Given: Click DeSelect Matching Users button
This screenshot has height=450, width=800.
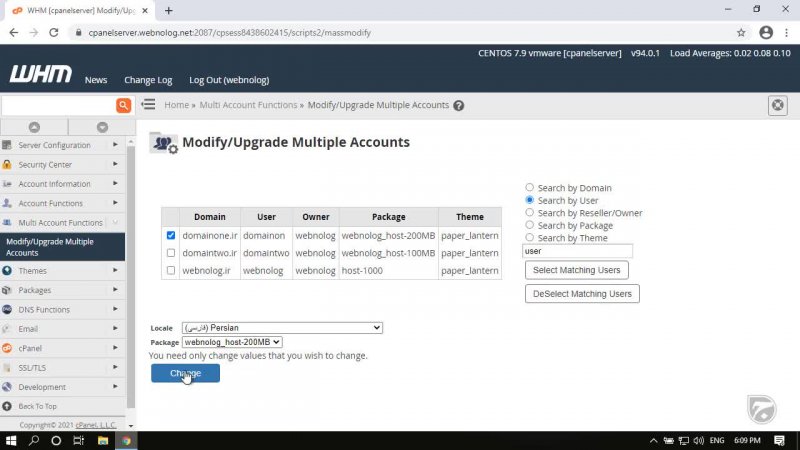Looking at the screenshot, I should tap(582, 294).
